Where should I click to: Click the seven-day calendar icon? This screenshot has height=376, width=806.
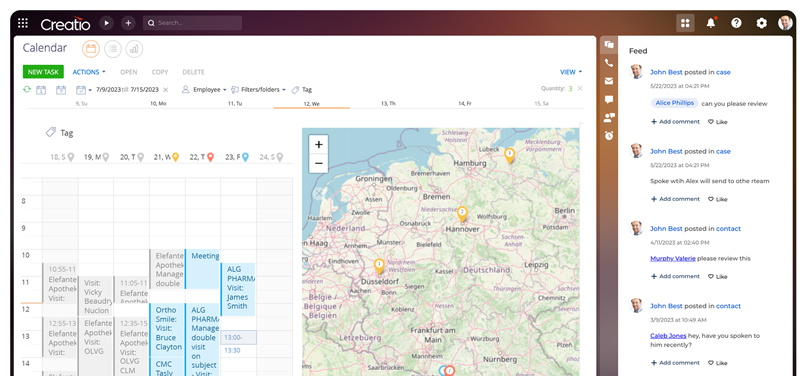[x=61, y=89]
